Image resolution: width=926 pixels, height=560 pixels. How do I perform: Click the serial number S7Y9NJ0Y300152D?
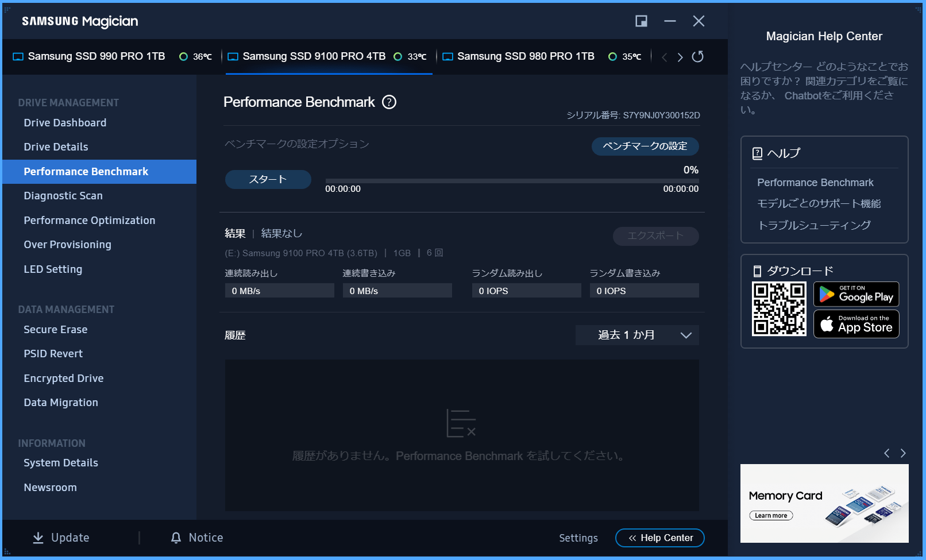click(x=661, y=115)
